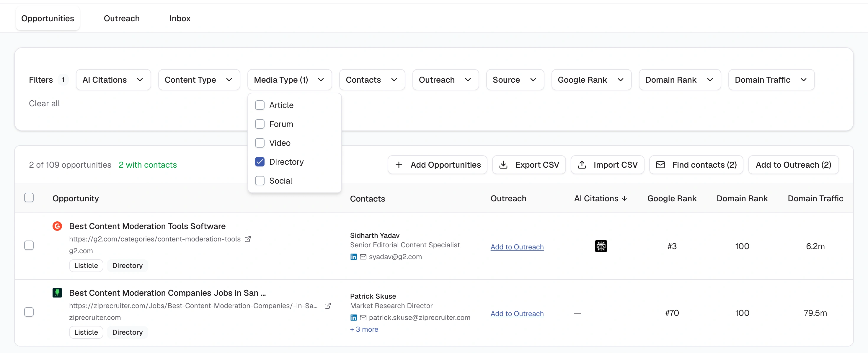Open the g2.com URL external link icon

pos(248,239)
